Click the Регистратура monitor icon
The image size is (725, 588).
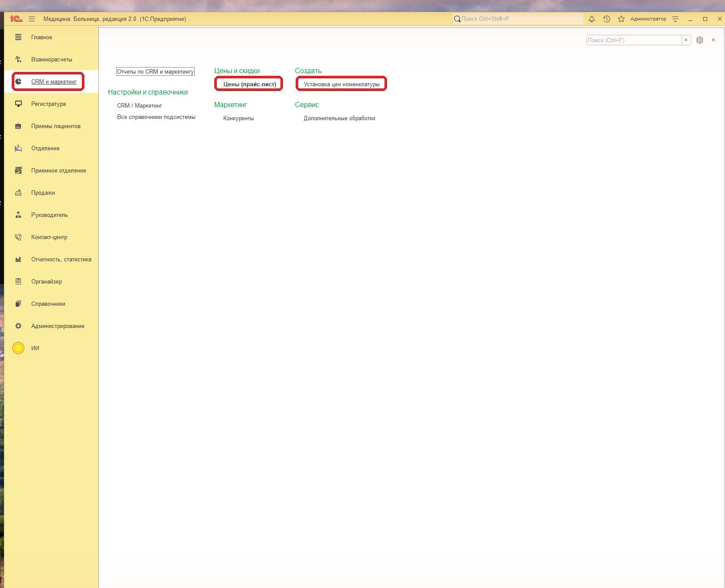tap(18, 104)
